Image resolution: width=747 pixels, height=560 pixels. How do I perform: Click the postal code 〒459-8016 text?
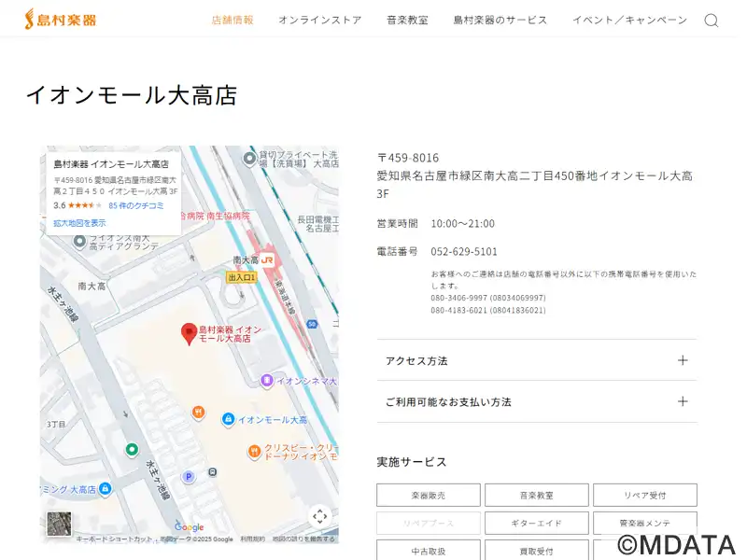tap(408, 158)
